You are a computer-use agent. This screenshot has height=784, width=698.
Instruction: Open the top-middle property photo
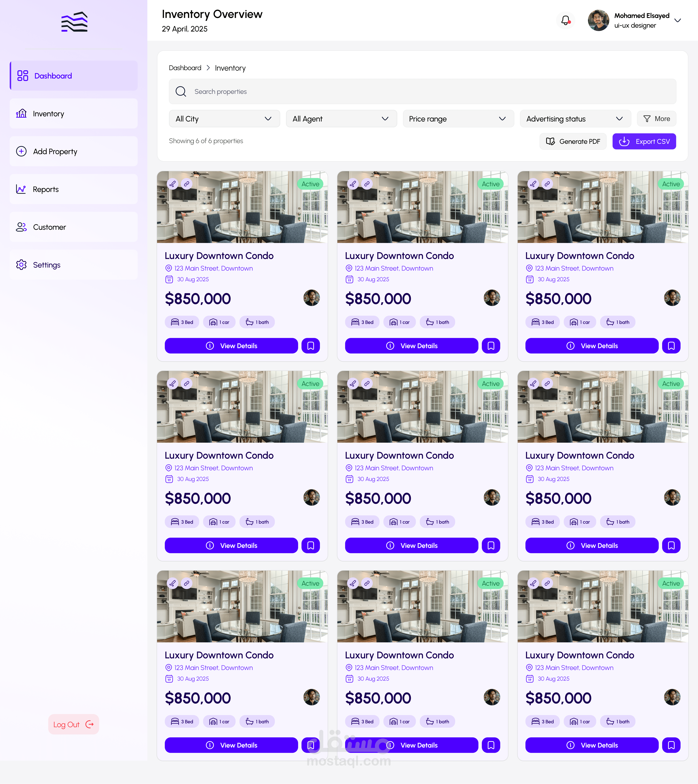click(423, 207)
